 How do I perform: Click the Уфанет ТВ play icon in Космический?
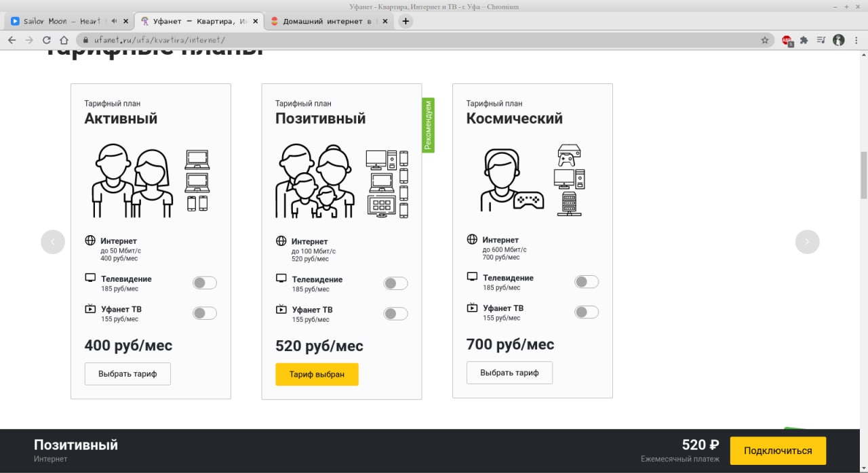pyautogui.click(x=472, y=308)
